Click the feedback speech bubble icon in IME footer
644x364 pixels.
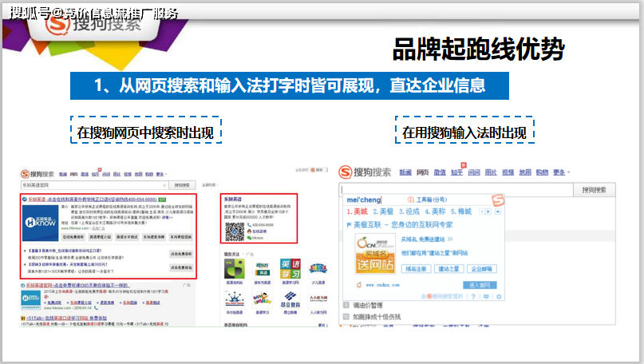(486, 296)
